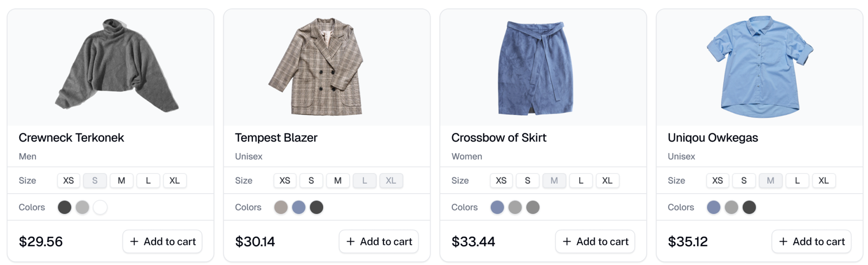This screenshot has width=868, height=265.
Task: Select the taupe color swatch for Tempest Blazer
Action: tap(281, 207)
